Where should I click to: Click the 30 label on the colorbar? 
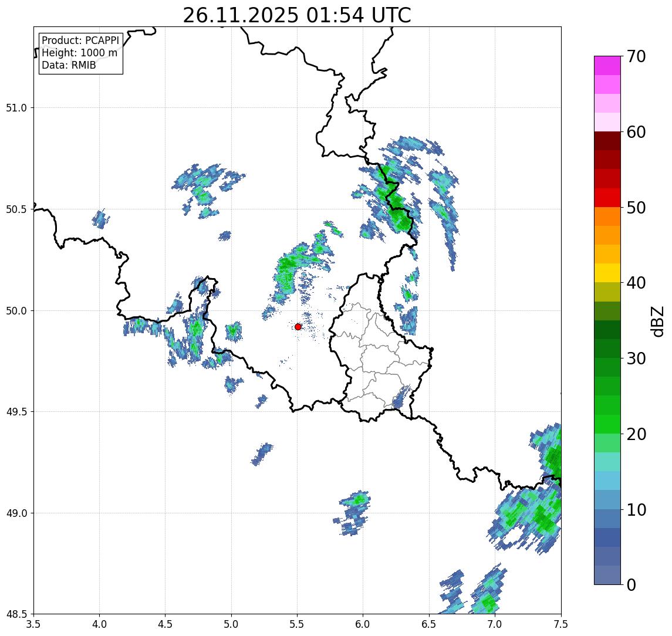(636, 358)
